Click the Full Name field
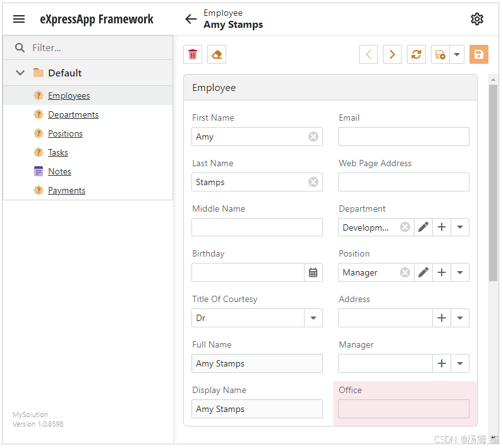 tap(257, 363)
